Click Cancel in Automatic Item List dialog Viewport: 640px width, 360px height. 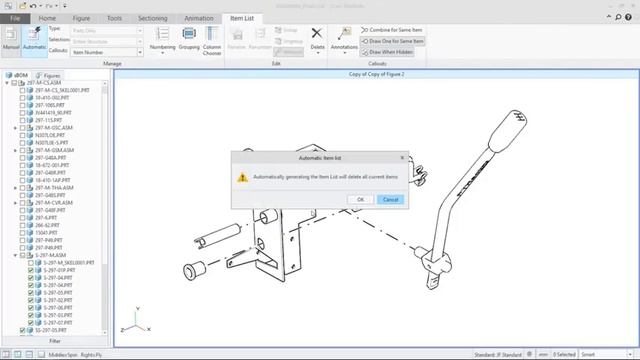pyautogui.click(x=391, y=200)
